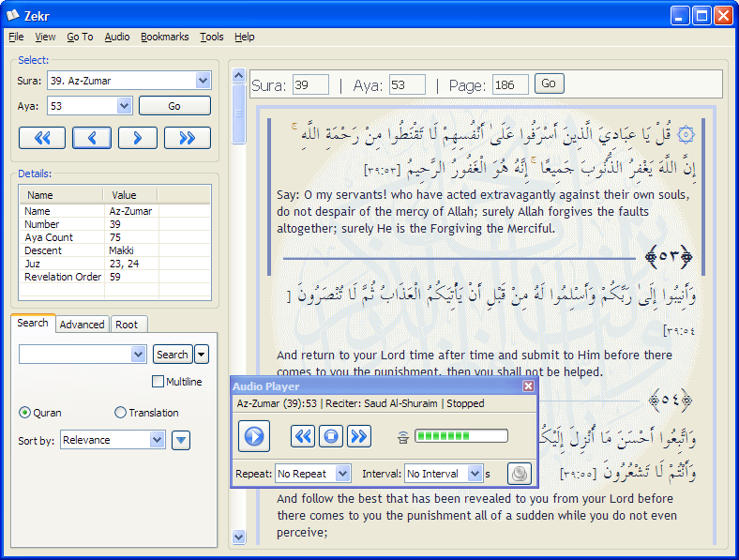Viewport: 739px width, 560px height.
Task: Play recitation in Audio Player
Action: pyautogui.click(x=254, y=436)
